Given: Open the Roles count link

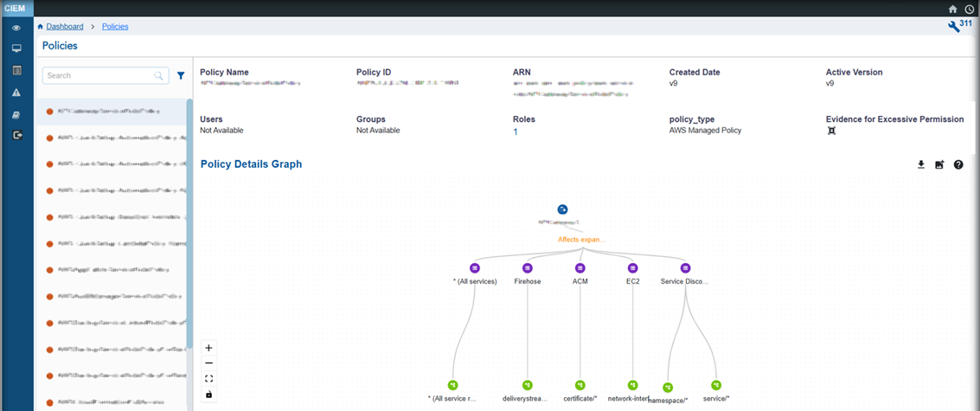Looking at the screenshot, I should pyautogui.click(x=516, y=132).
